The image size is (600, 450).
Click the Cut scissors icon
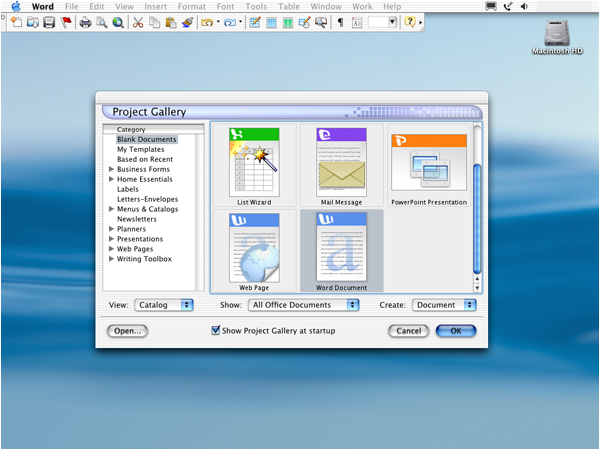pos(138,23)
